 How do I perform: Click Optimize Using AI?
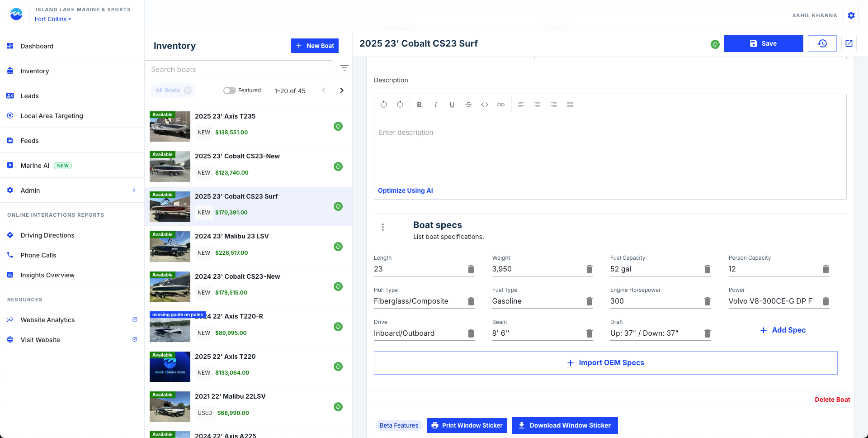tap(406, 190)
